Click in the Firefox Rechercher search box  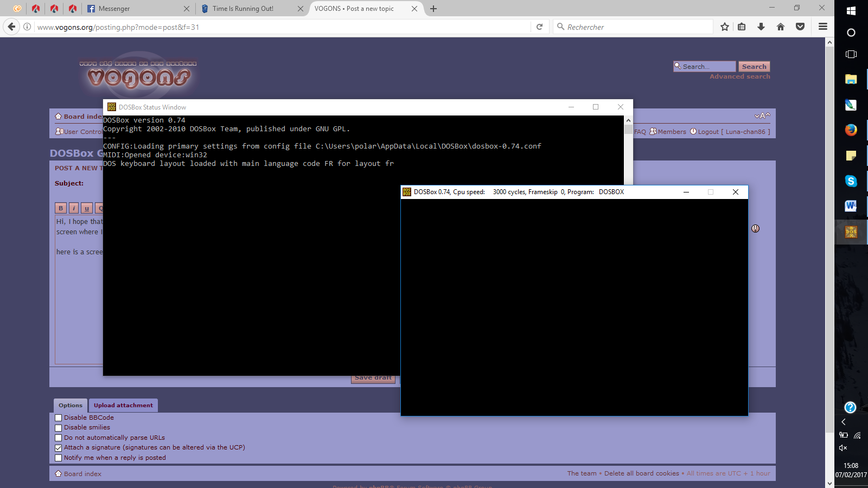point(634,27)
